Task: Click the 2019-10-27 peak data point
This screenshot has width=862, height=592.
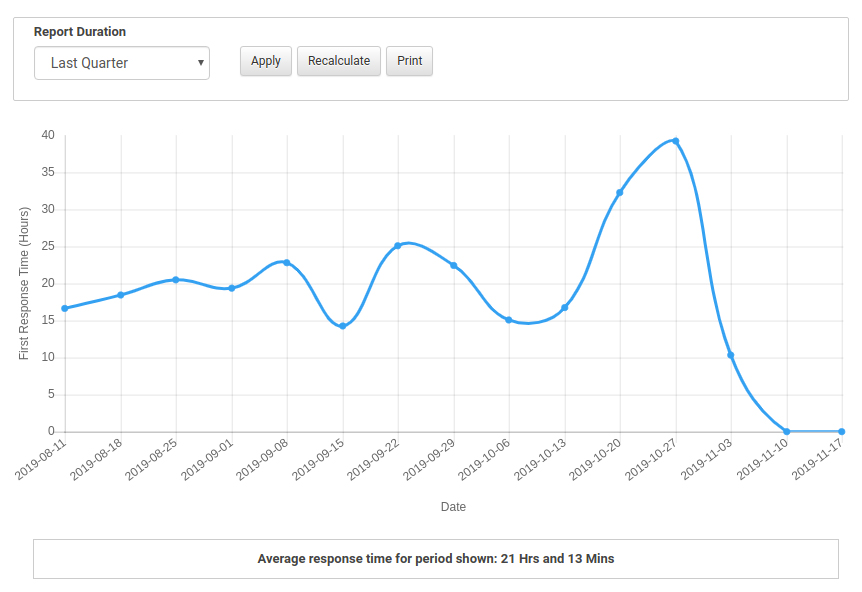Action: pyautogui.click(x=676, y=141)
